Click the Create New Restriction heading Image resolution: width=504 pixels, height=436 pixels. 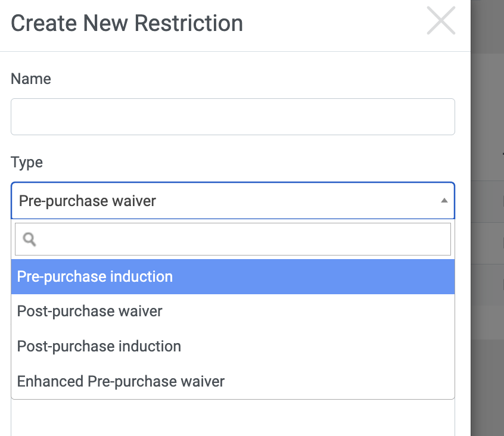coord(127,23)
